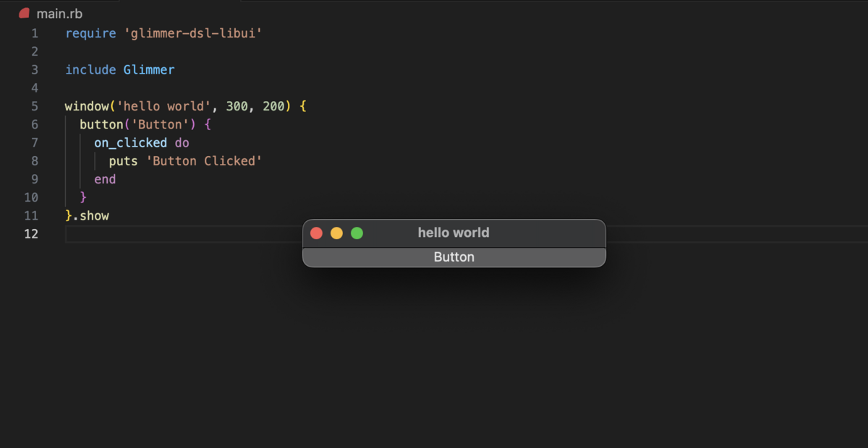Click the end keyword on line 9
The image size is (868, 448).
(x=104, y=178)
